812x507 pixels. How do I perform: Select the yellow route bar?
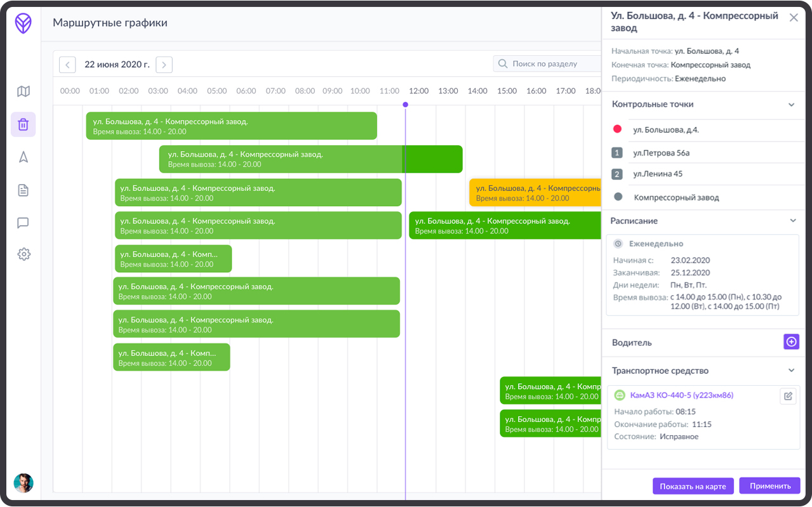pos(535,192)
